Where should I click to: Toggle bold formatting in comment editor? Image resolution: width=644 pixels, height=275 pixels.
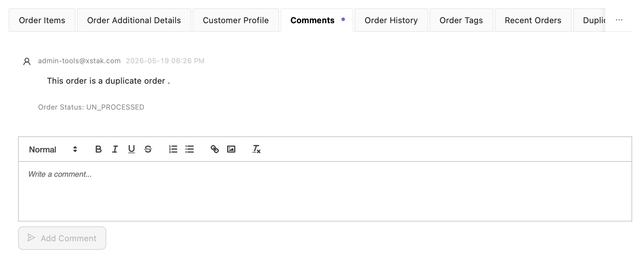coord(98,149)
